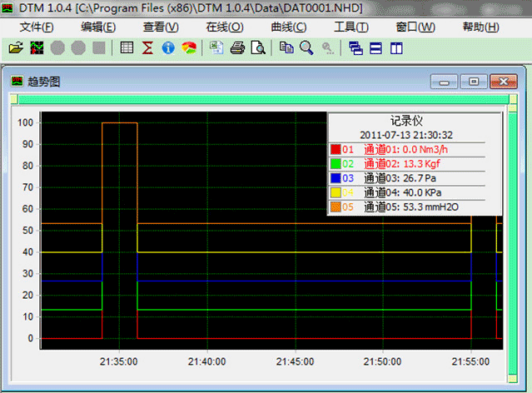Click the magnifier zoom icon
This screenshot has height=393, width=532.
(x=306, y=48)
